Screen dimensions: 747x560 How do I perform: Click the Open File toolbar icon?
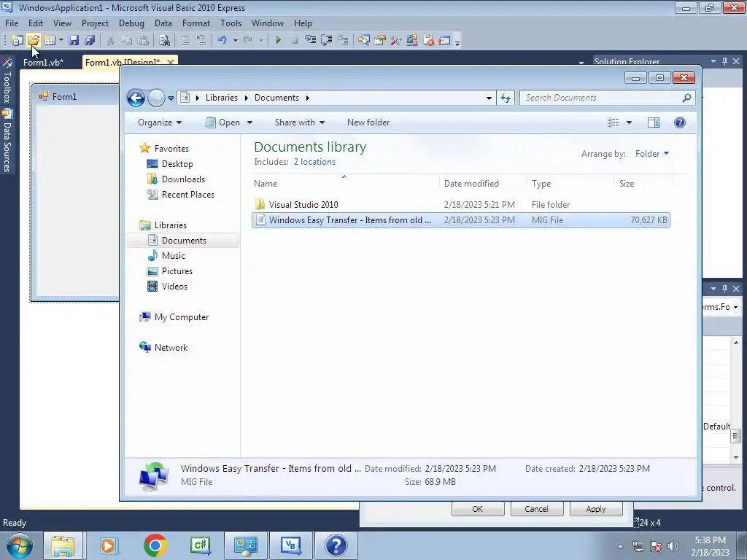pyautogui.click(x=34, y=41)
